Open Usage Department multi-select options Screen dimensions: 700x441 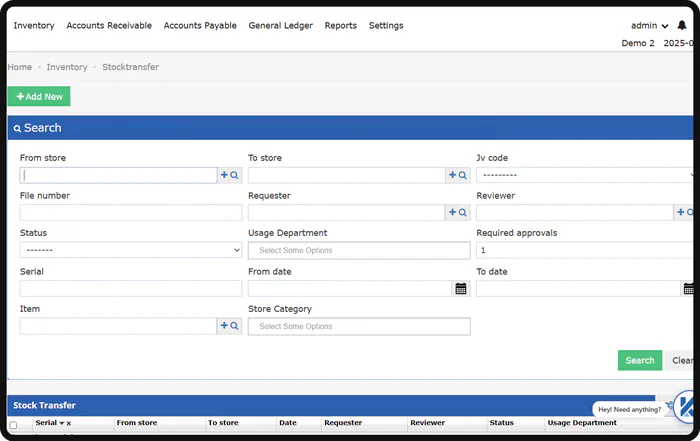tap(359, 250)
